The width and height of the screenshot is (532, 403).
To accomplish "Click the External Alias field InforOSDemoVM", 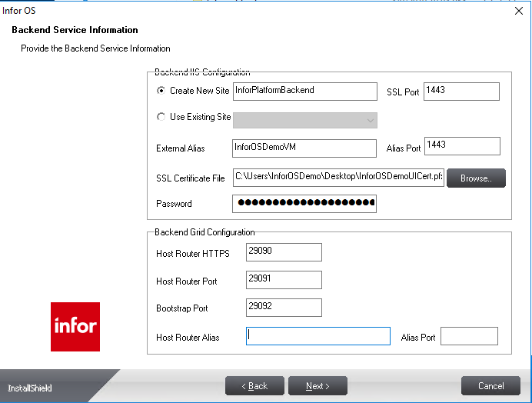I will pyautogui.click(x=304, y=148).
